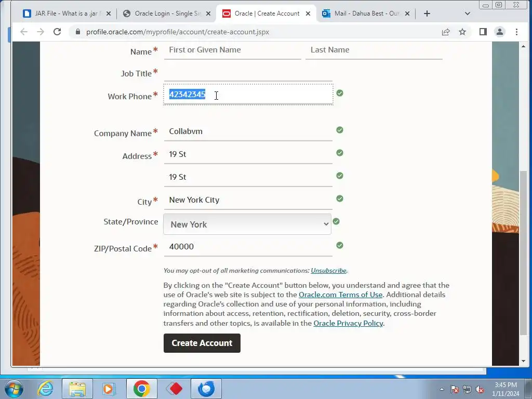
Task: Open Chrome three-dot menu
Action: (x=516, y=32)
